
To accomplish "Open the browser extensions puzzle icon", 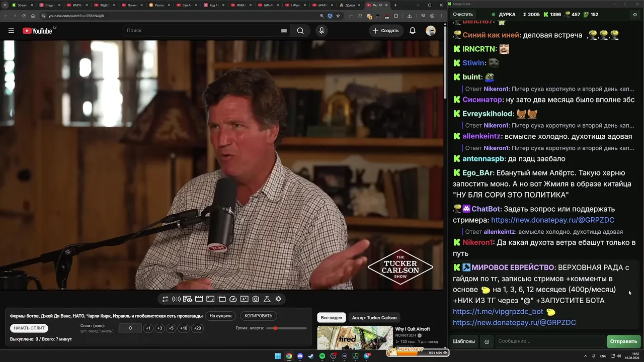I will pos(396,16).
